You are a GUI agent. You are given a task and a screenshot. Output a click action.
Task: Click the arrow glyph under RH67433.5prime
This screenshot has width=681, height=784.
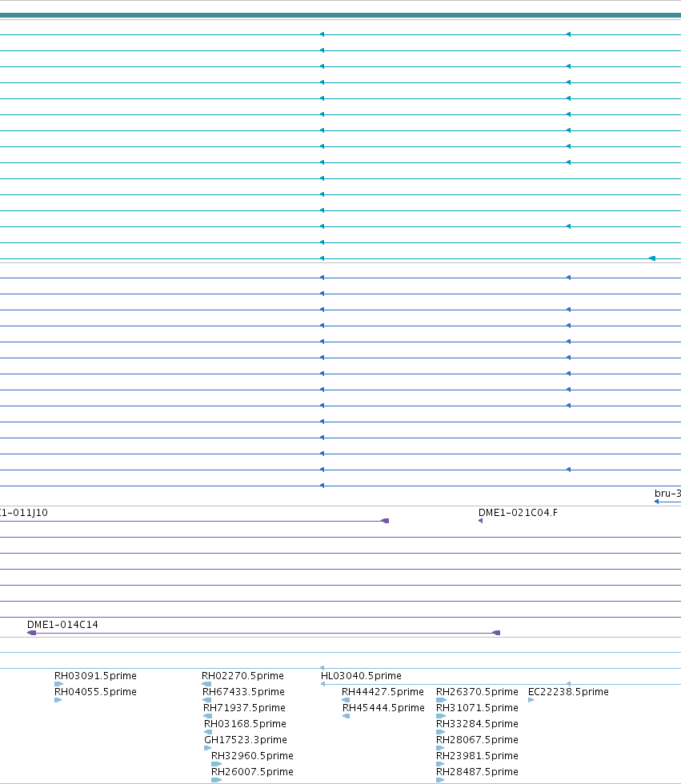coord(207,700)
